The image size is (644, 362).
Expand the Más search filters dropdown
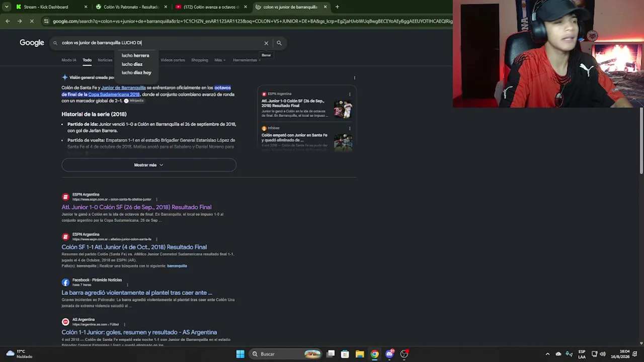[219, 60]
